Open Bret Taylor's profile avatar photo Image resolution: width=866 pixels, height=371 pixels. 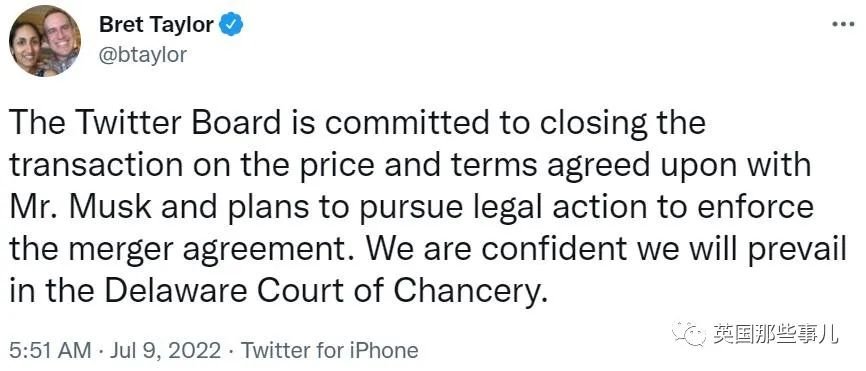(45, 41)
